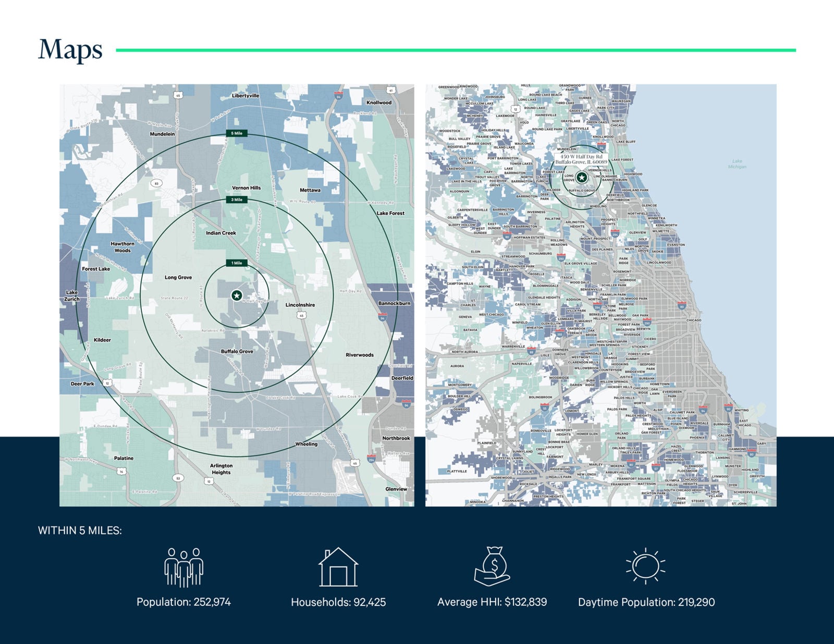Click the WITHIN 5 MILES heading

[x=80, y=530]
